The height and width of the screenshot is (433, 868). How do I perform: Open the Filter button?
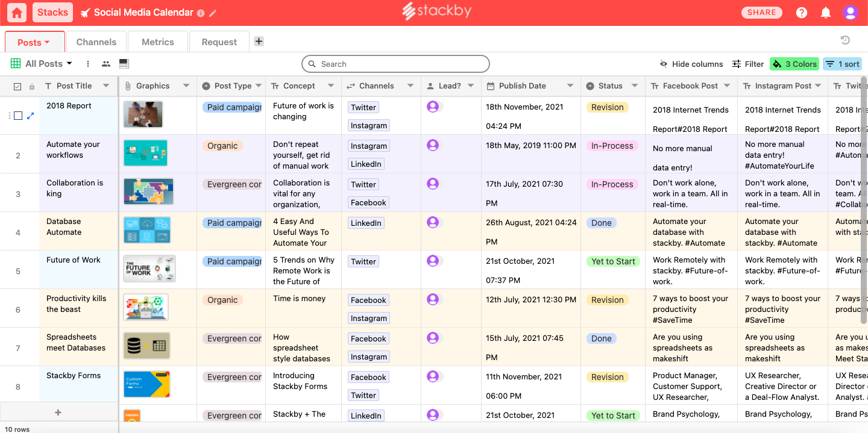pyautogui.click(x=748, y=64)
